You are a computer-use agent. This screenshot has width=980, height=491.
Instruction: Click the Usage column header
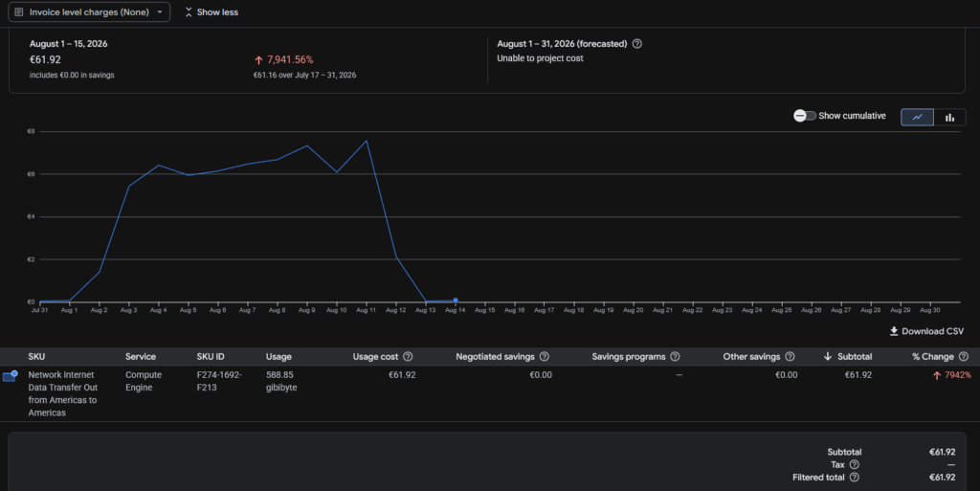tap(278, 357)
